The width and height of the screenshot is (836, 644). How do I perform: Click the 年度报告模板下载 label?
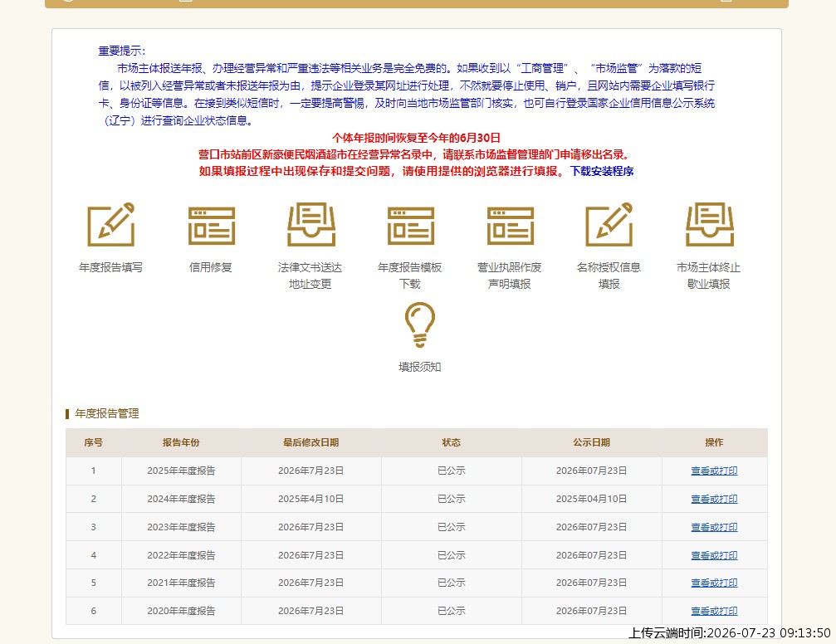click(410, 276)
